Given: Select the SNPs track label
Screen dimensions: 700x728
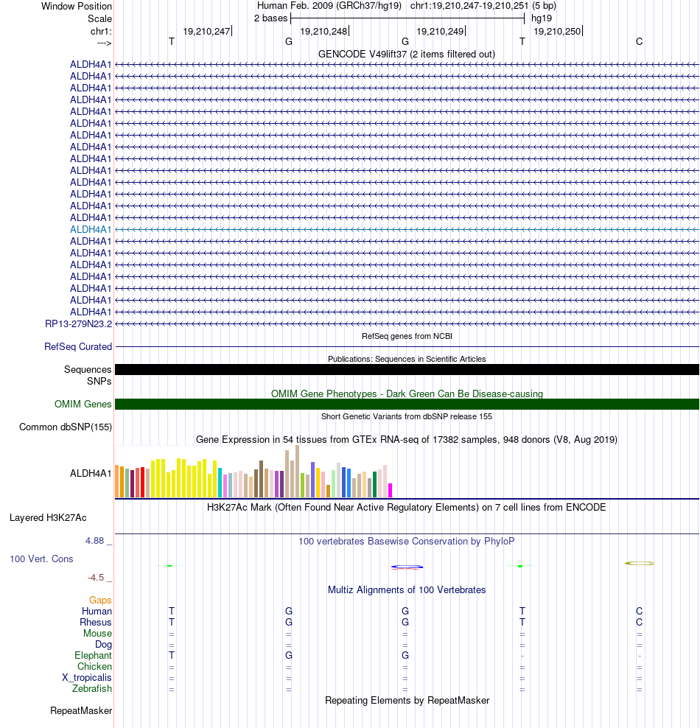Looking at the screenshot, I should (99, 381).
